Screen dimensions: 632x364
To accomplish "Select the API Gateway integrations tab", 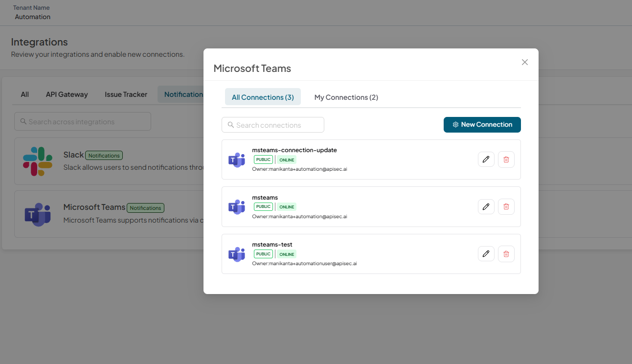I will [67, 94].
